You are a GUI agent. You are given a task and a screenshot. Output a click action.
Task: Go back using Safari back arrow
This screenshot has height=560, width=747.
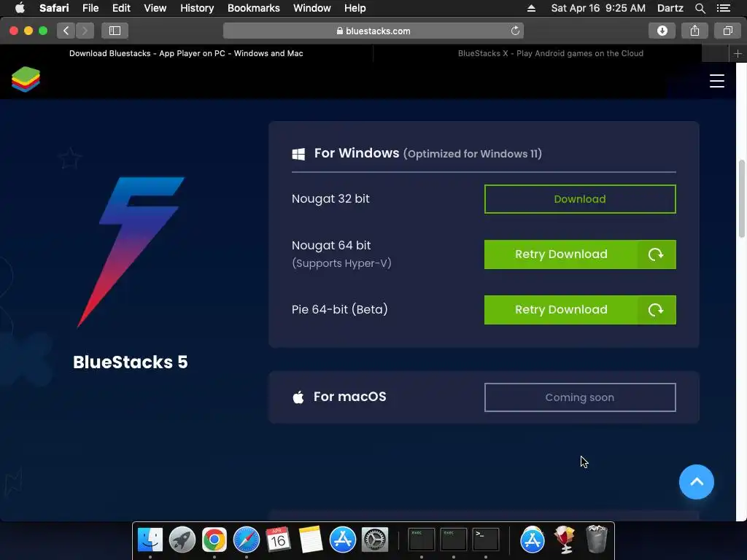[66, 31]
